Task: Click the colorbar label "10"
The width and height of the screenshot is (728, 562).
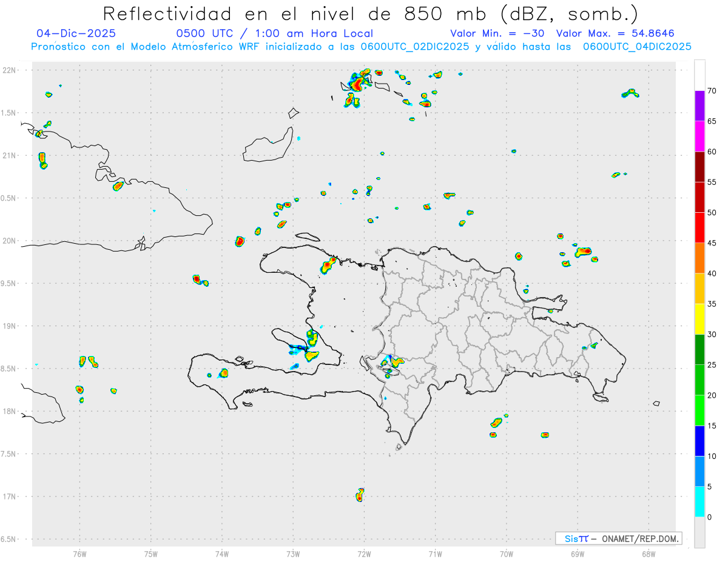Action: (x=712, y=456)
